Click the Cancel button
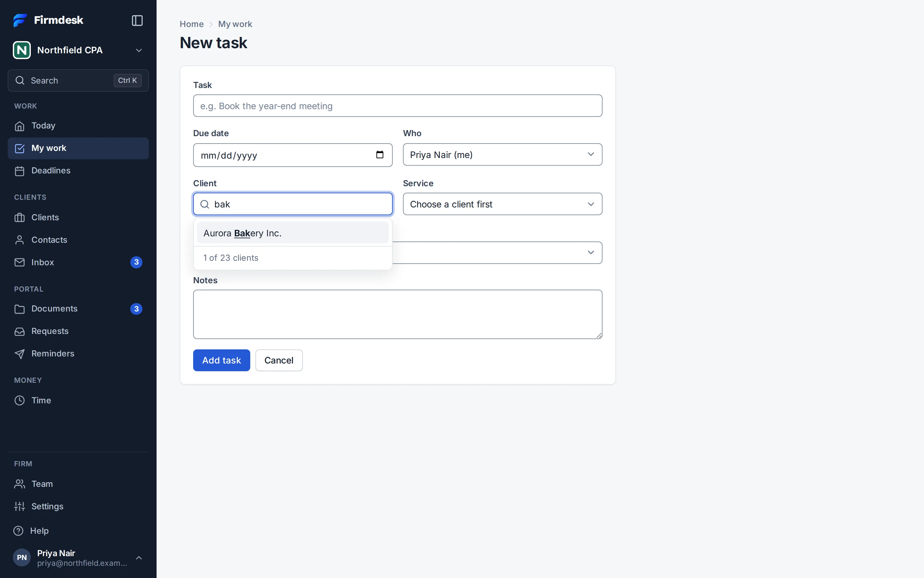This screenshot has height=578, width=924. [279, 360]
